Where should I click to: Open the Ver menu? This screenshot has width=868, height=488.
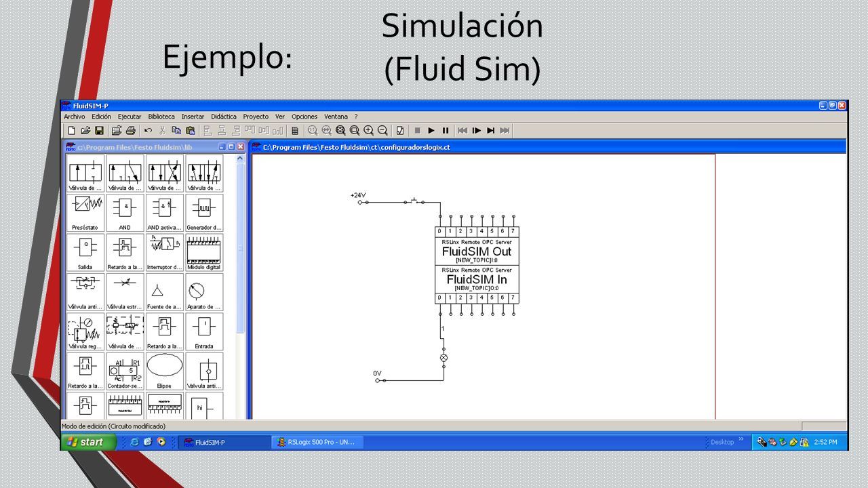pos(280,117)
